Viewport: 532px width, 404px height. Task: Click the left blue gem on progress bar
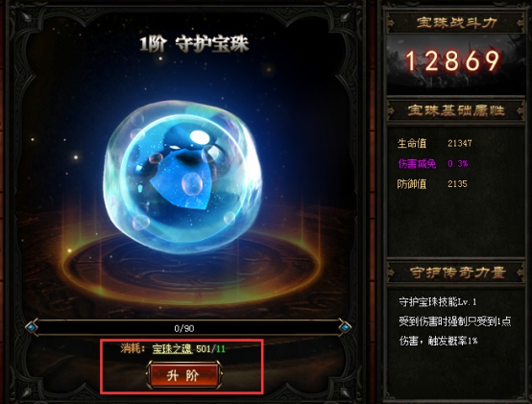click(32, 327)
